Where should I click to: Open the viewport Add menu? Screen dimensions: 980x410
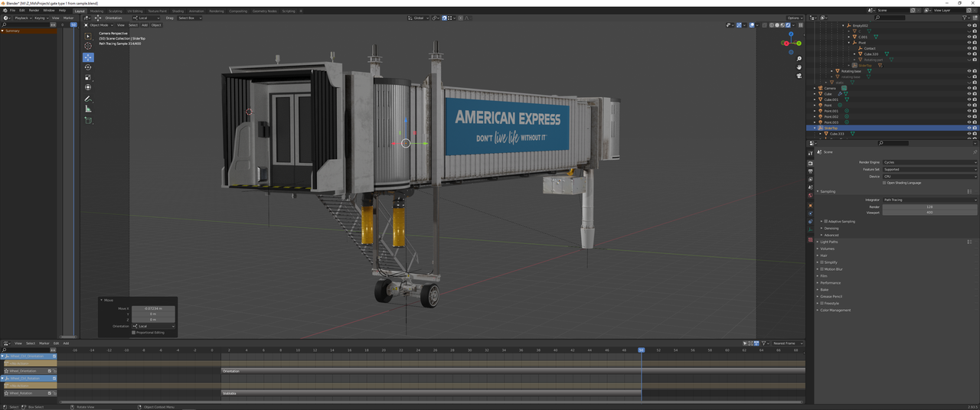[144, 25]
